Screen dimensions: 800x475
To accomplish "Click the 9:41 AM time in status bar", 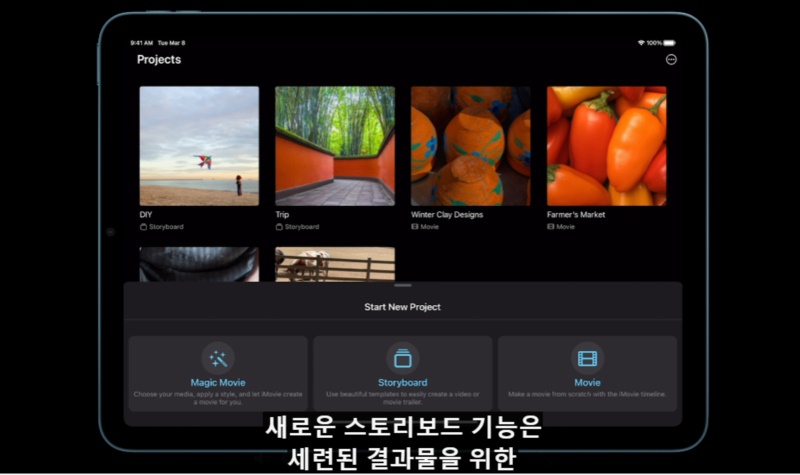I will coord(142,43).
